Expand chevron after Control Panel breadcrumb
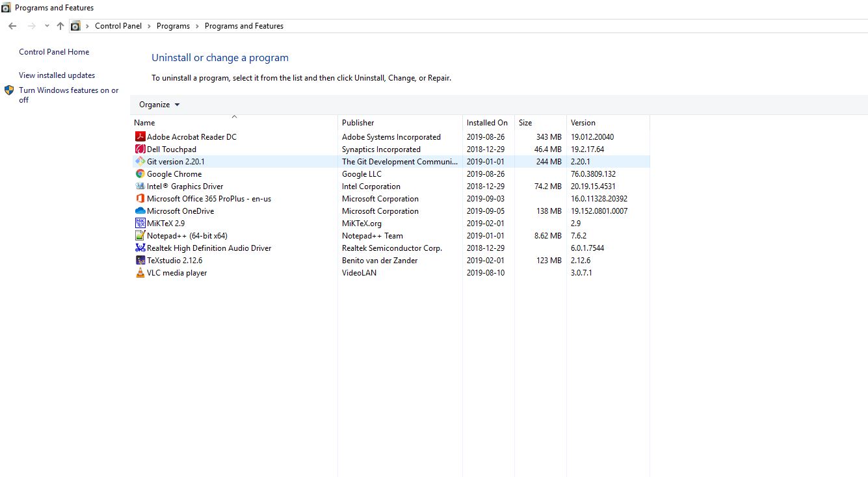The image size is (868, 477). [149, 26]
